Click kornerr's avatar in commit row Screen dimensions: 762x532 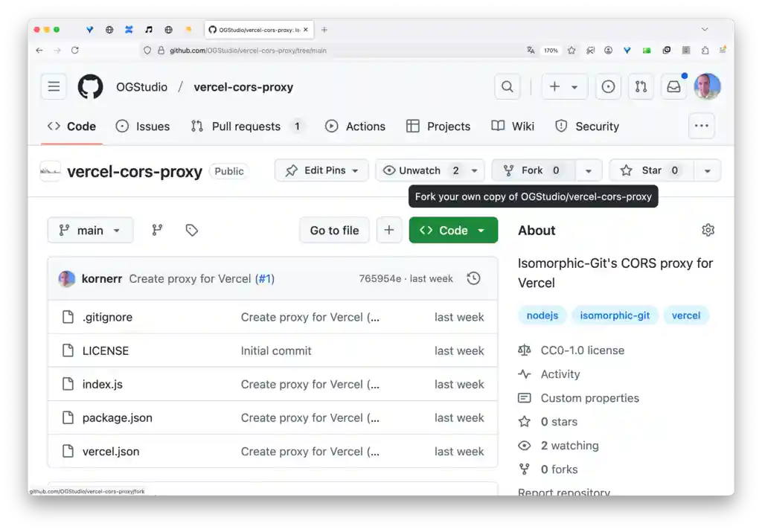click(x=66, y=279)
